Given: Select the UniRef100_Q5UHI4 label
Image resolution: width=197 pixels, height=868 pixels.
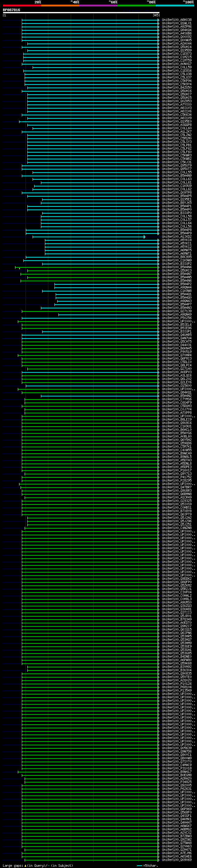Looking at the screenshot, I should click(x=176, y=47).
